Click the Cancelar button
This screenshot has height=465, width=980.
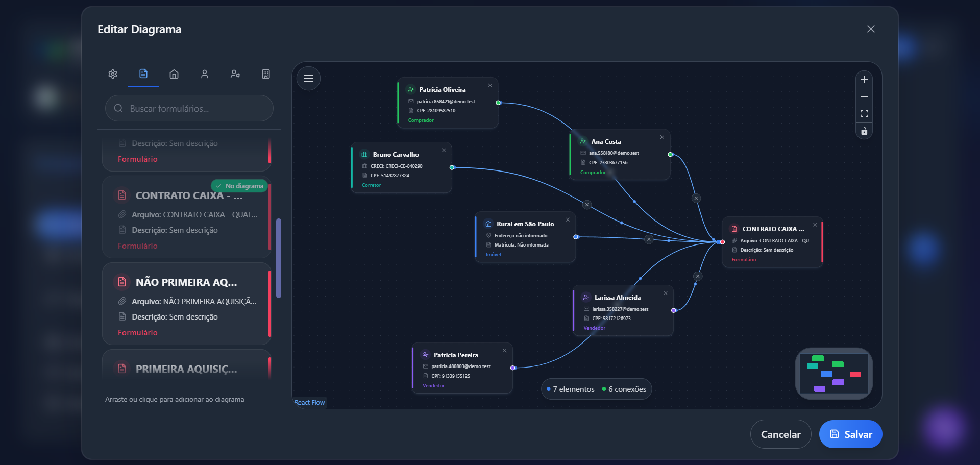(x=780, y=434)
